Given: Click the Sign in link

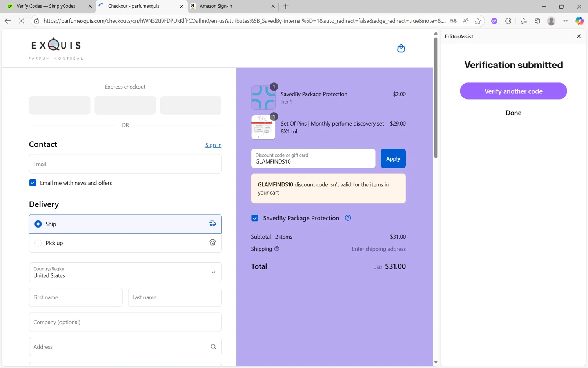Looking at the screenshot, I should click(x=213, y=145).
